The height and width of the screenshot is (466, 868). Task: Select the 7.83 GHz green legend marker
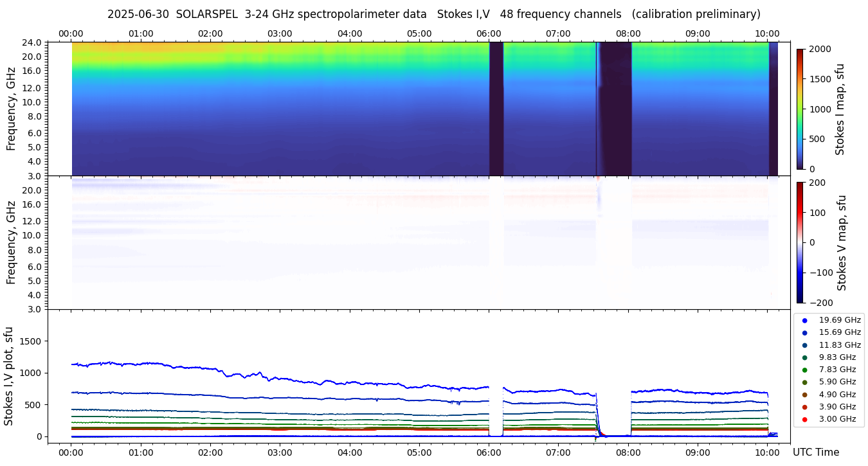(804, 370)
